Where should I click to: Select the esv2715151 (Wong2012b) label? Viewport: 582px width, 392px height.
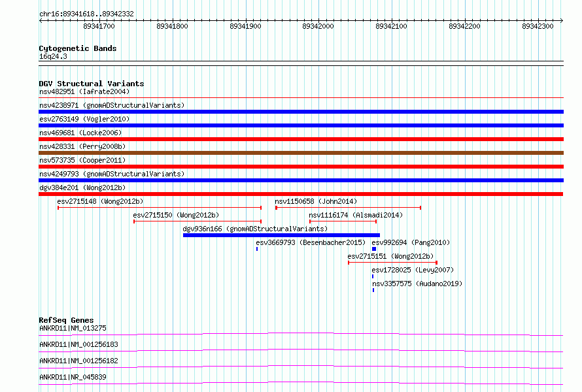click(x=390, y=256)
